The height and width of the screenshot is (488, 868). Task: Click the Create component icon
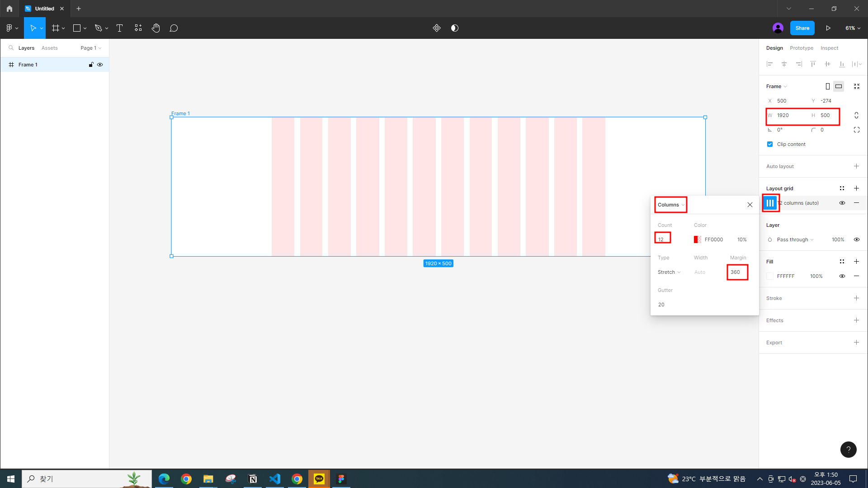[x=436, y=28]
